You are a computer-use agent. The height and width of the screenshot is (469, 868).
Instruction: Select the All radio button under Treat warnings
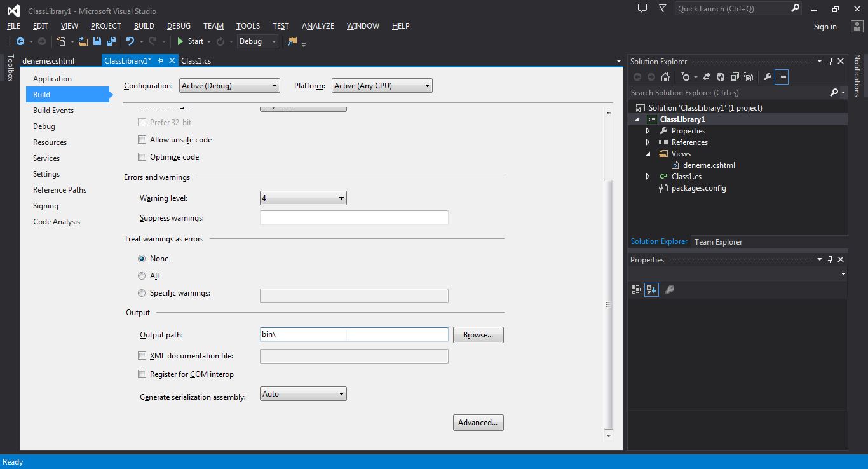[x=142, y=276]
